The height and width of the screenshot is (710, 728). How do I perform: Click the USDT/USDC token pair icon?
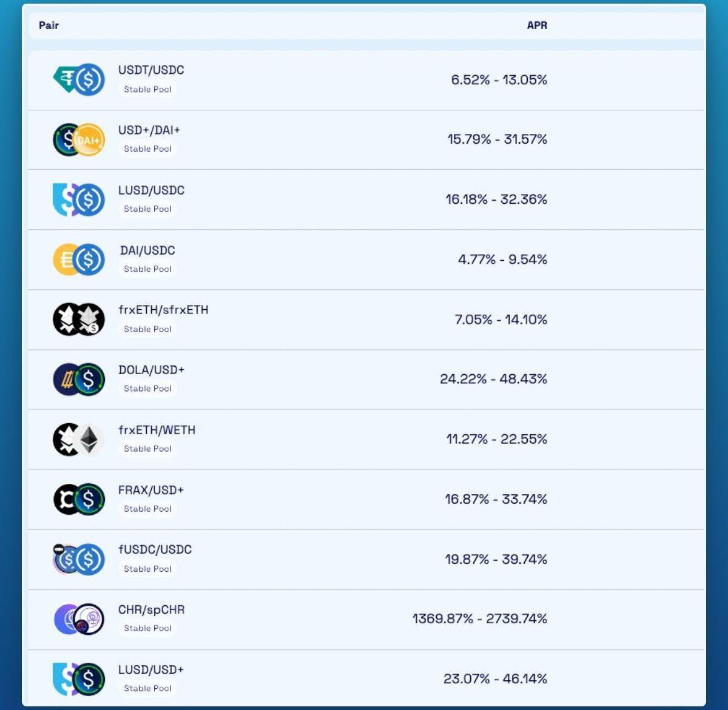click(x=79, y=79)
